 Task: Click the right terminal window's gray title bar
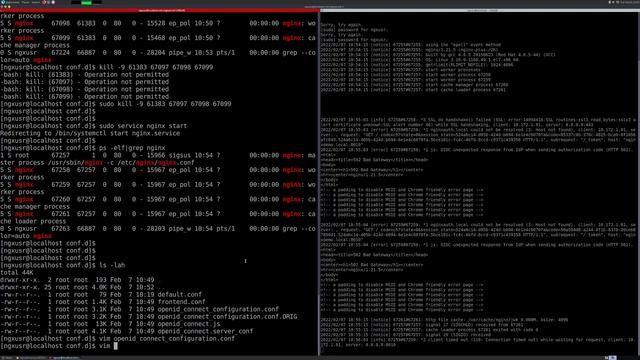[480, 11]
